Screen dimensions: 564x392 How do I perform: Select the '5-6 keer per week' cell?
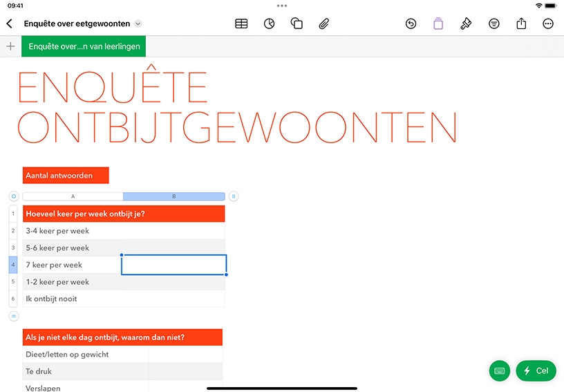[x=73, y=248]
